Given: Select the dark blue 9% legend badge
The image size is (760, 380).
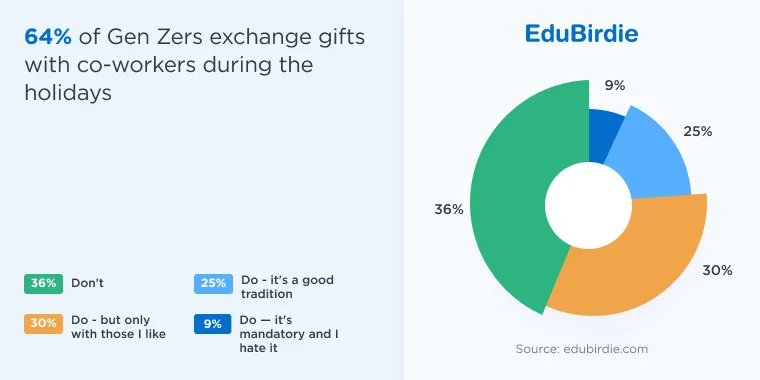Looking at the screenshot, I should tap(212, 324).
